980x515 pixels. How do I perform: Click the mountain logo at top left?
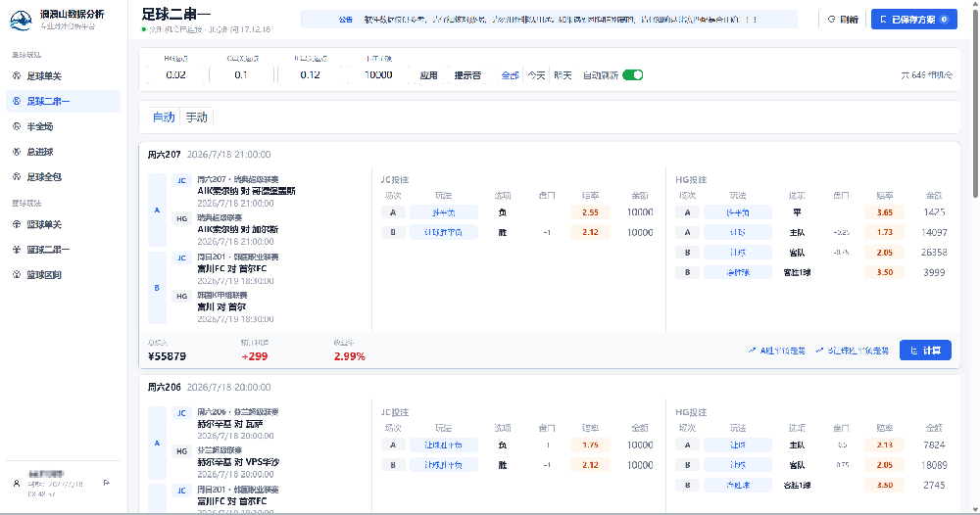click(x=21, y=20)
